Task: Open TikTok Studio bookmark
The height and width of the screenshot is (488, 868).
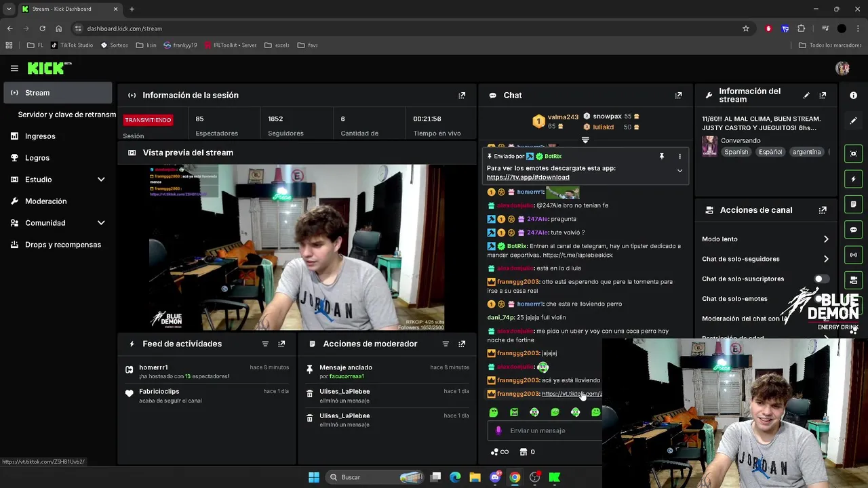Action: coord(72,45)
